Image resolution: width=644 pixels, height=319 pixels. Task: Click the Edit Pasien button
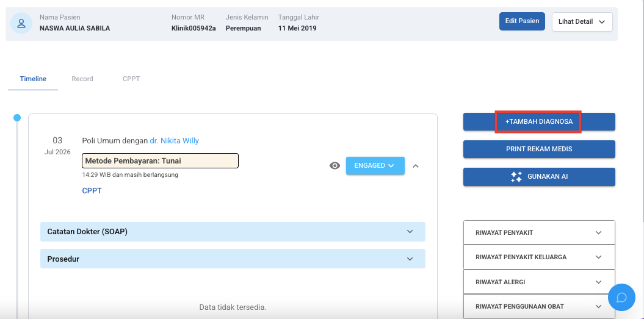[522, 21]
